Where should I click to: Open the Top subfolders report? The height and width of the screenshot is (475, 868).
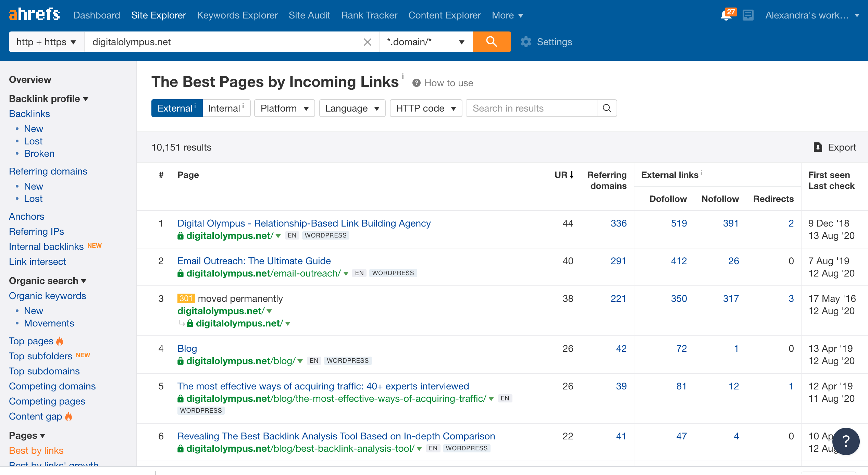pyautogui.click(x=40, y=356)
